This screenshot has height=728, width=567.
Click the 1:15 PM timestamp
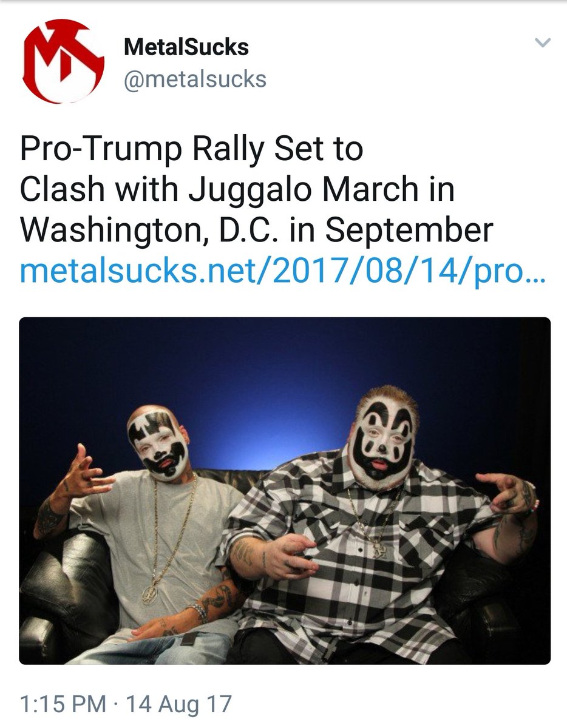pos(63,704)
